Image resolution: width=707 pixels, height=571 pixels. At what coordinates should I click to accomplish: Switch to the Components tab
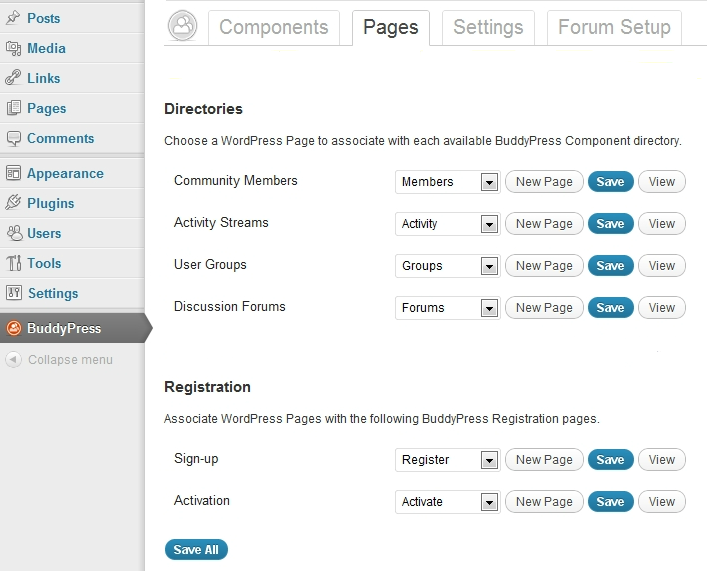[x=273, y=28]
